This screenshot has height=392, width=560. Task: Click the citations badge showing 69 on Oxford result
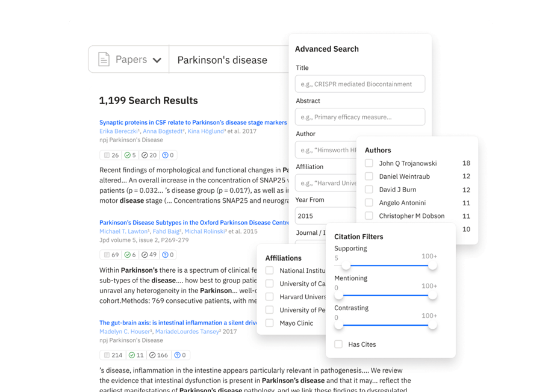click(110, 254)
